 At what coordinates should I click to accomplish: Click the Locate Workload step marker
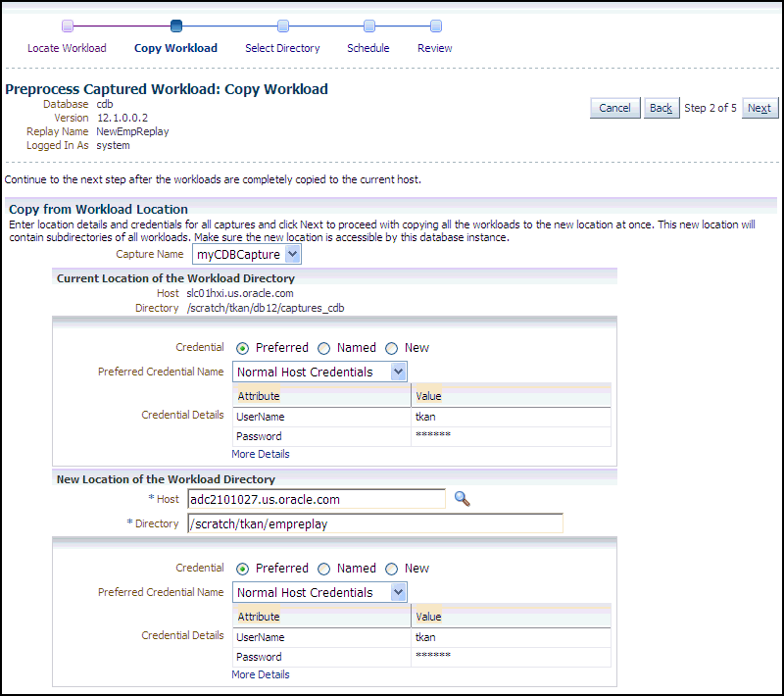tap(68, 26)
